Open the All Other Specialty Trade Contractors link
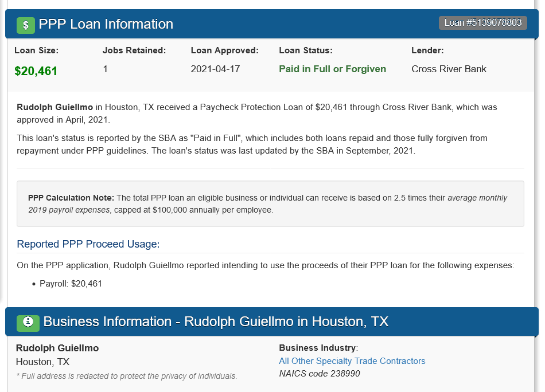This screenshot has width=545, height=392. [352, 361]
